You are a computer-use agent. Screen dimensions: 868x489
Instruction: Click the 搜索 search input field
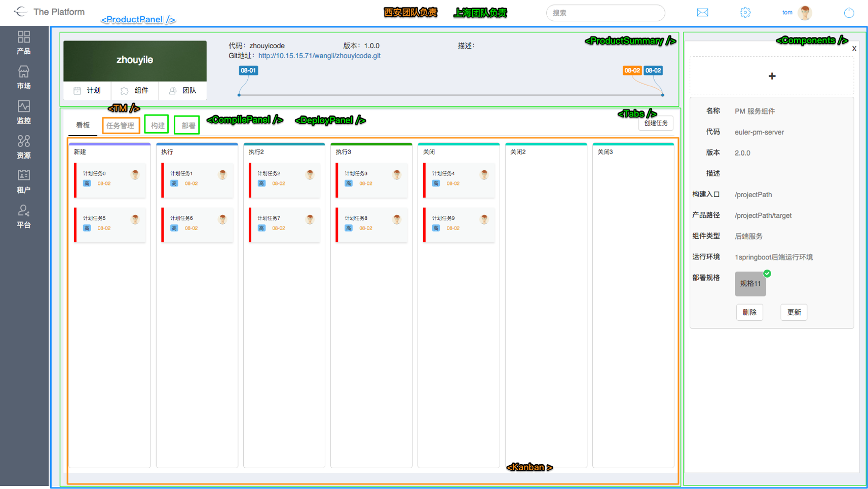pos(606,13)
